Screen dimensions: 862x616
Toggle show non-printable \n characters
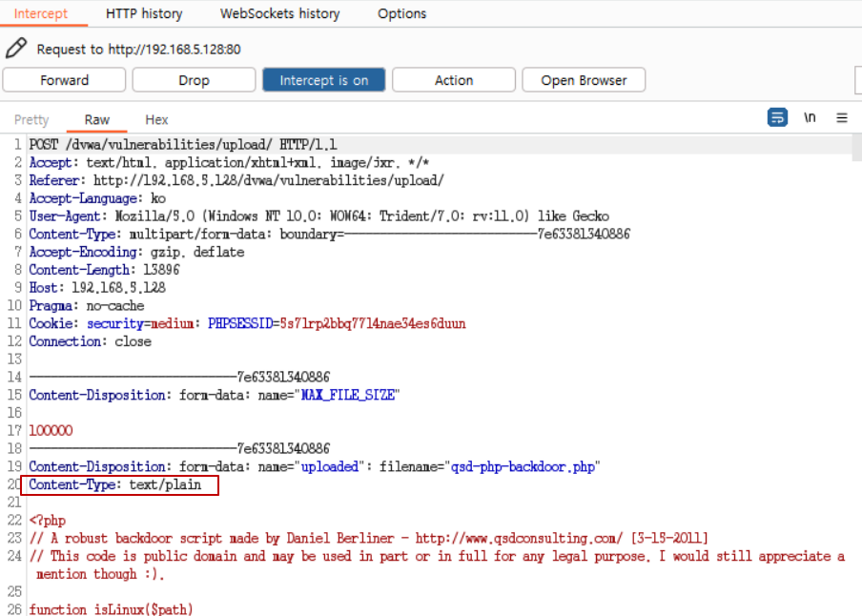point(810,117)
